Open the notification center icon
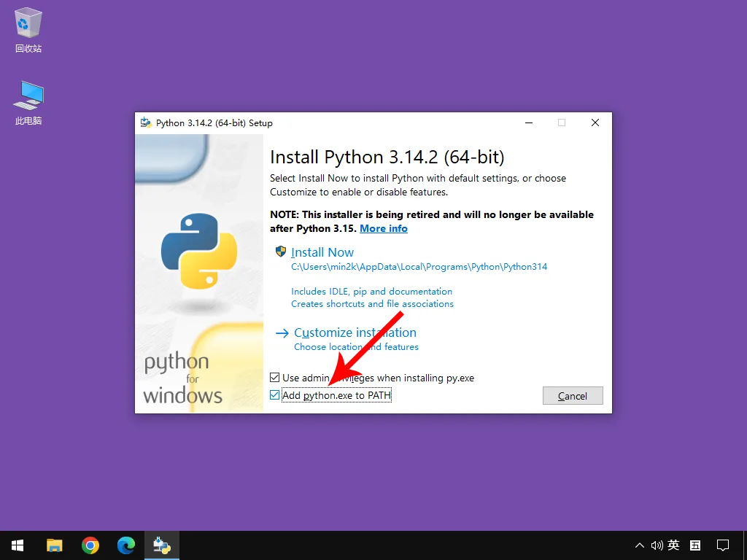Viewport: 747px width, 560px height. click(723, 545)
